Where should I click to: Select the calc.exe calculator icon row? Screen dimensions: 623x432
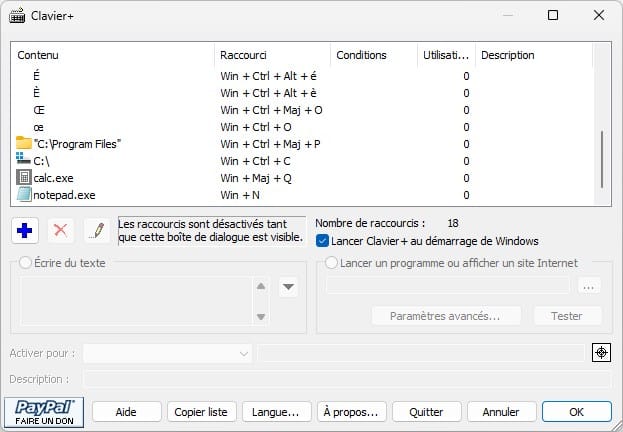[x=24, y=178]
